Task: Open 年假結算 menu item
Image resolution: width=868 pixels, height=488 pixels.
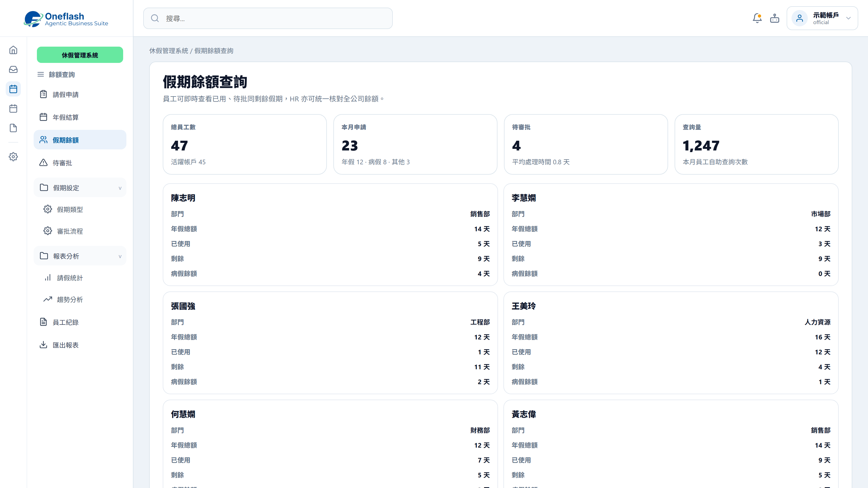Action: coord(80,117)
